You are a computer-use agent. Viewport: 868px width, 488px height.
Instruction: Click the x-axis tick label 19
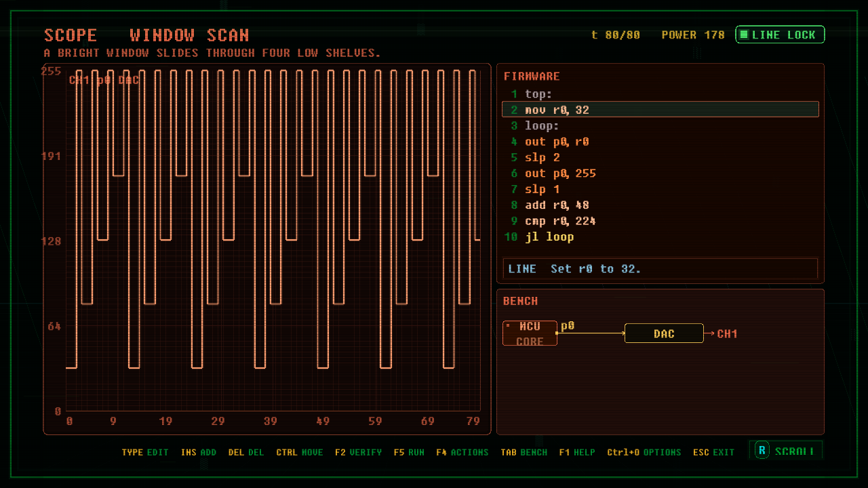pyautogui.click(x=165, y=422)
